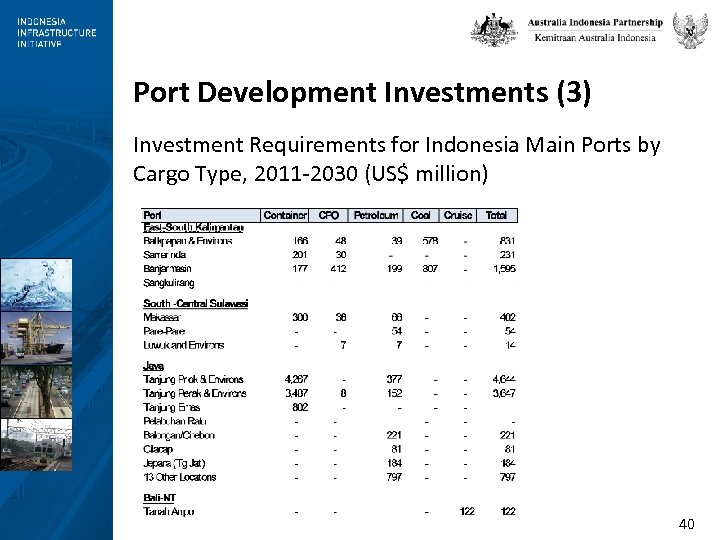Click the road traffic thumbnail
This screenshot has height=540, width=720.
click(x=36, y=392)
